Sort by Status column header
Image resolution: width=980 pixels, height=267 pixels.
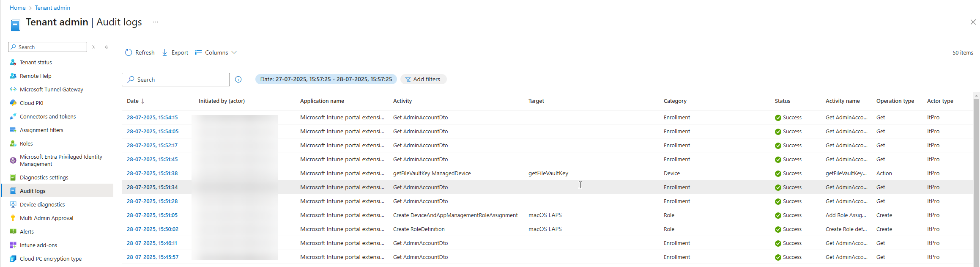click(783, 101)
